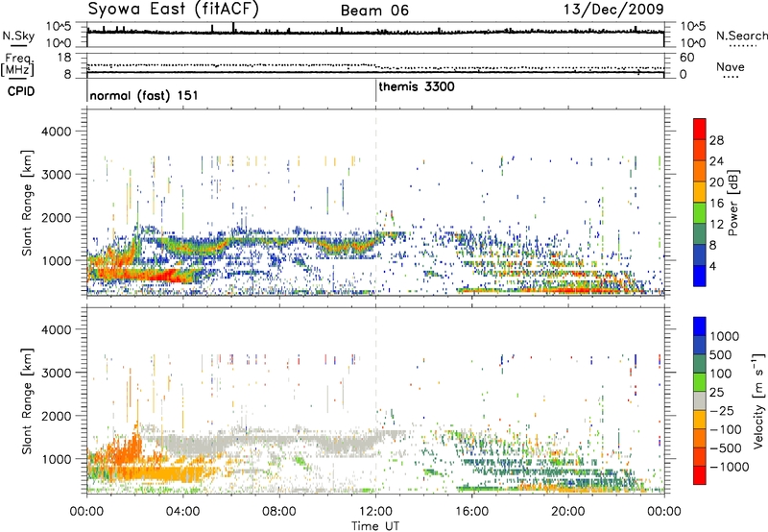
Task: Click the '20:00' time axis tick label
Action: [x=568, y=512]
